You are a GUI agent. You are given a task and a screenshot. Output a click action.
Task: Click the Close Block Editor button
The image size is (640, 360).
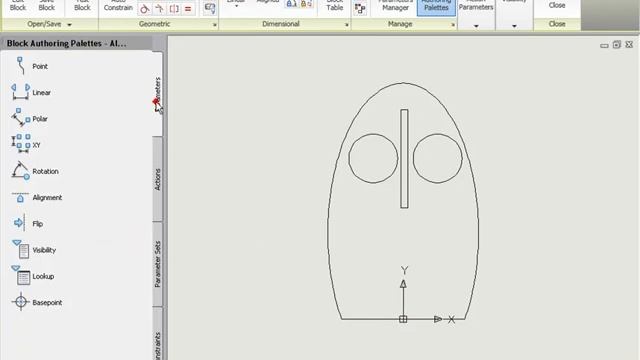click(557, 6)
